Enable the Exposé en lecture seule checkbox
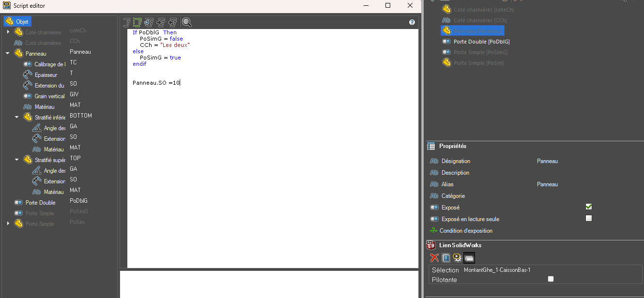644x298 pixels. (x=589, y=218)
